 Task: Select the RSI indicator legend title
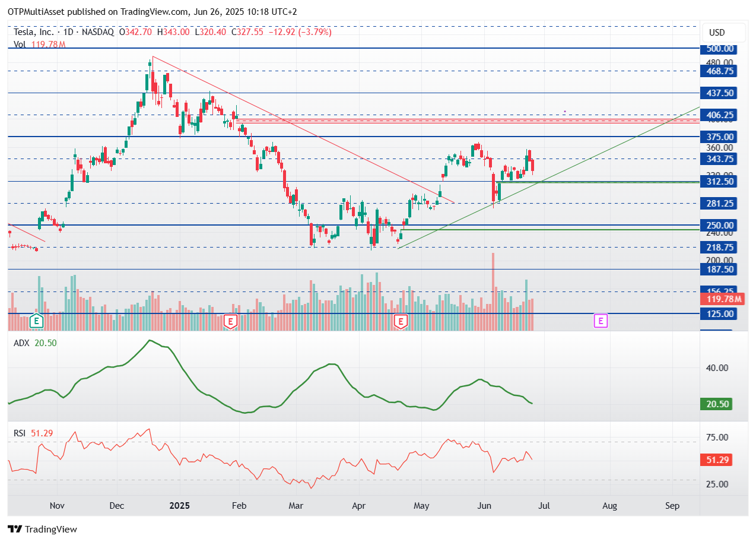pyautogui.click(x=20, y=433)
